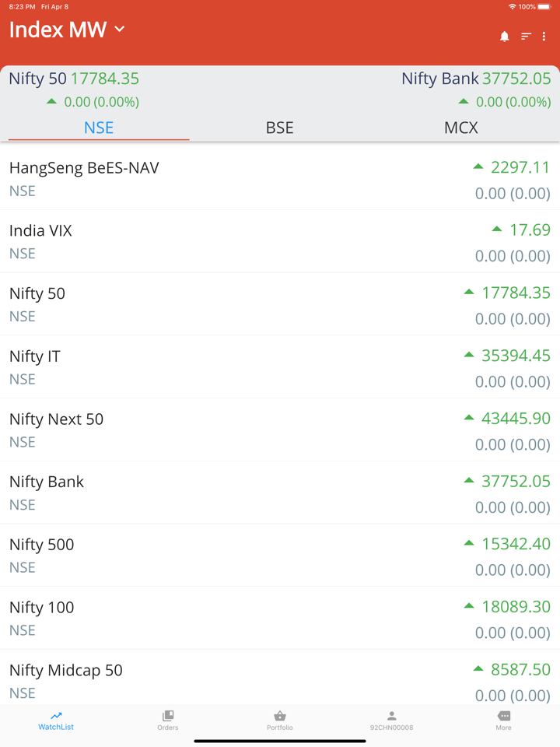Tap the sort/filter lines icon

point(526,37)
